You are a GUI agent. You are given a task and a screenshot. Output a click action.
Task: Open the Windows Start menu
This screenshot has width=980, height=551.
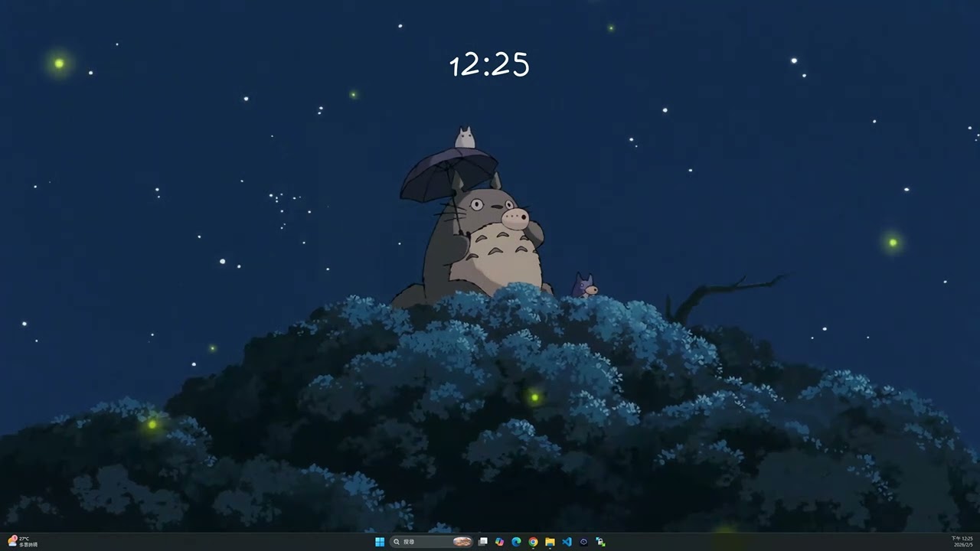380,542
